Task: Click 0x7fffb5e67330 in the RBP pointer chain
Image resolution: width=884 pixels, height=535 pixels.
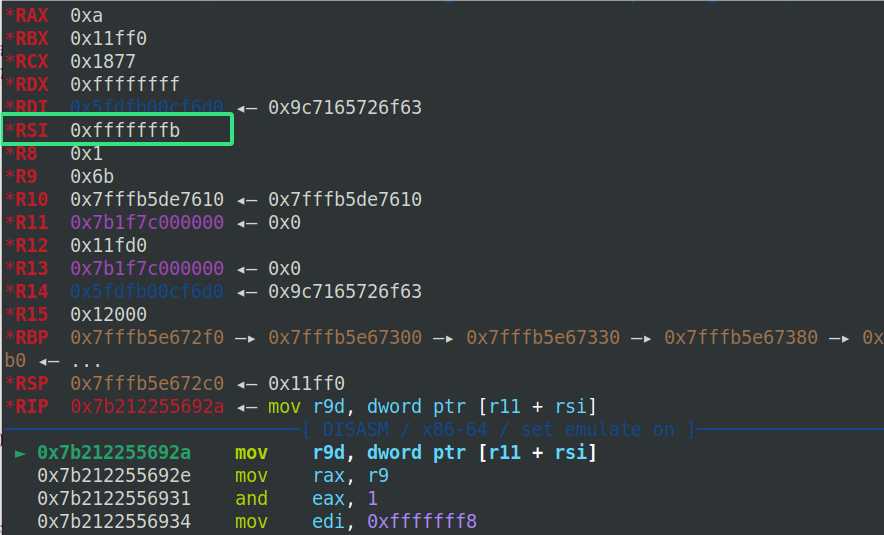Action: pyautogui.click(x=543, y=338)
